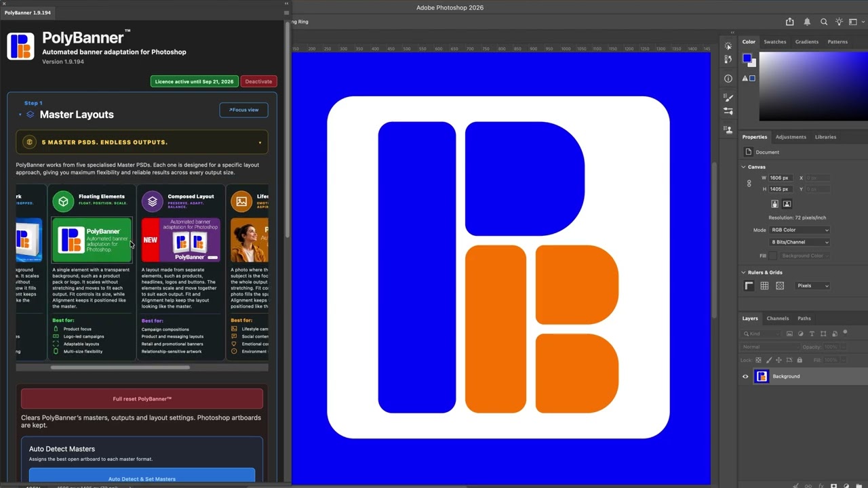Open the History panel icon in the dock
Viewport: 868px width, 488px height.
coord(728,59)
